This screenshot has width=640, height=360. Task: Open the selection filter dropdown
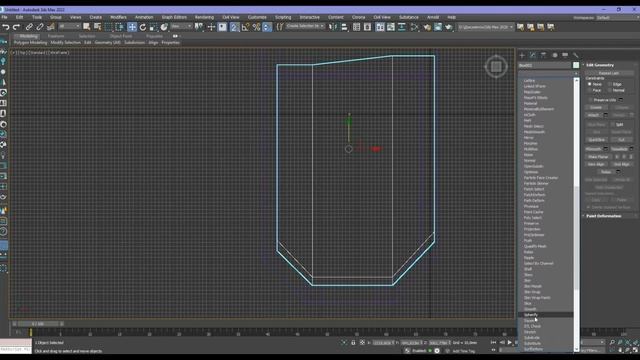69,27
